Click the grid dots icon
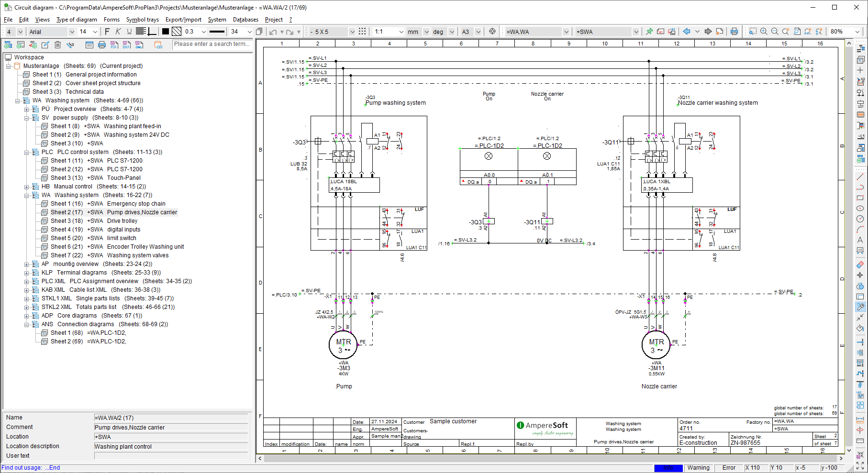The height and width of the screenshot is (473, 868). coord(362,32)
